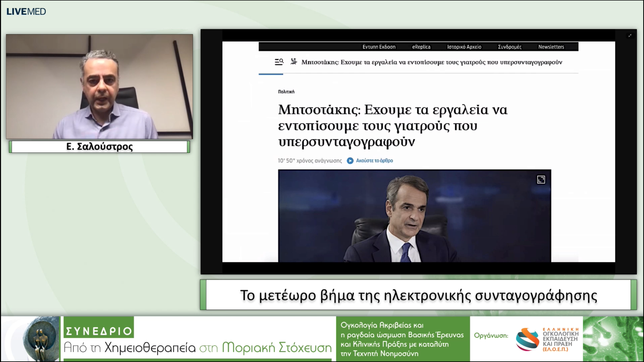Open the Kathimerini hamburger search menu
The height and width of the screenshot is (362, 644).
pos(279,62)
